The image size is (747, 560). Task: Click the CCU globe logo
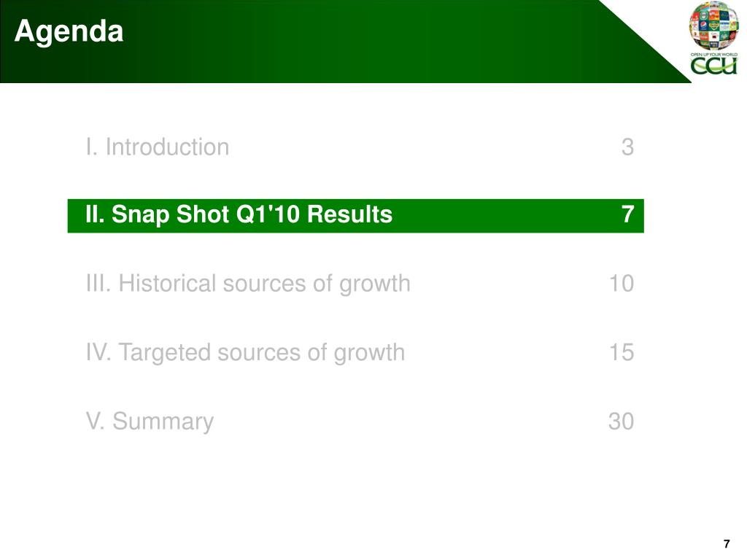coord(713,26)
